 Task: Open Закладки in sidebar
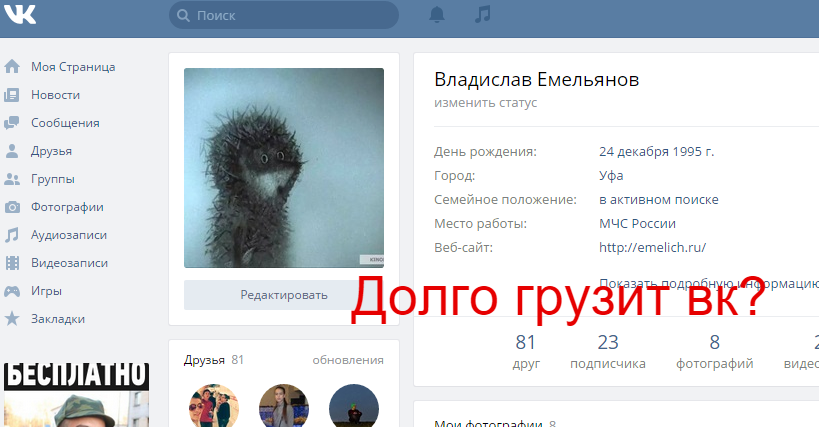[58, 319]
